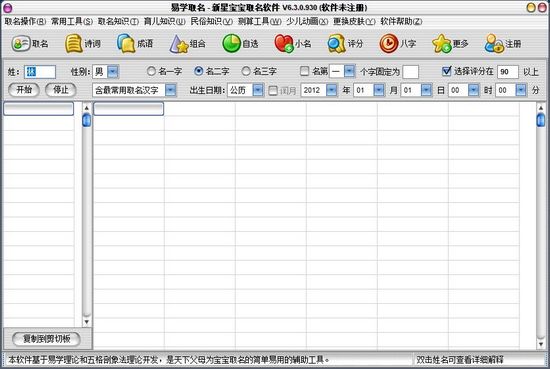Screen dimensions: 550x369
Task: Open the 含最常用取名汉字 dropdown
Action: point(170,90)
